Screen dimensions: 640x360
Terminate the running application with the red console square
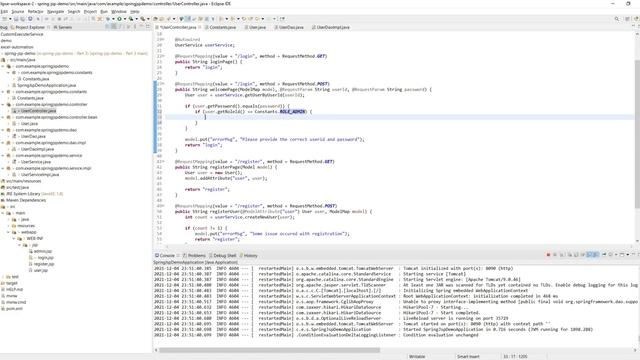click(548, 255)
